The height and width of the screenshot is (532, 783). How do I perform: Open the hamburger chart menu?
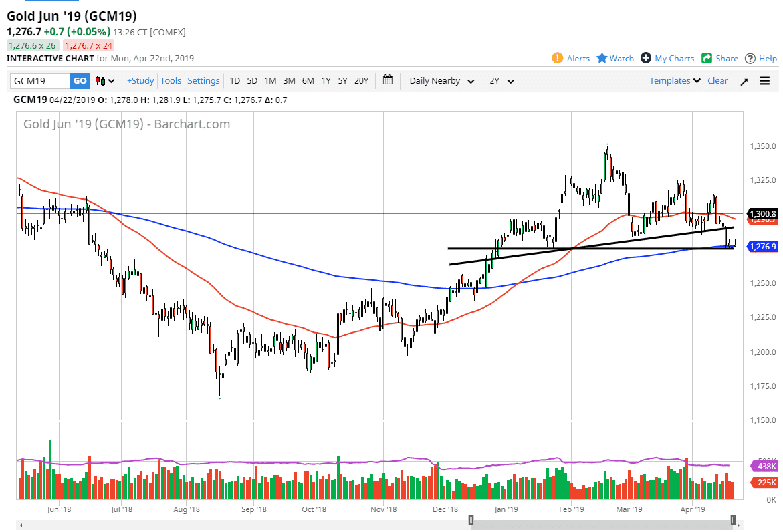[764, 80]
